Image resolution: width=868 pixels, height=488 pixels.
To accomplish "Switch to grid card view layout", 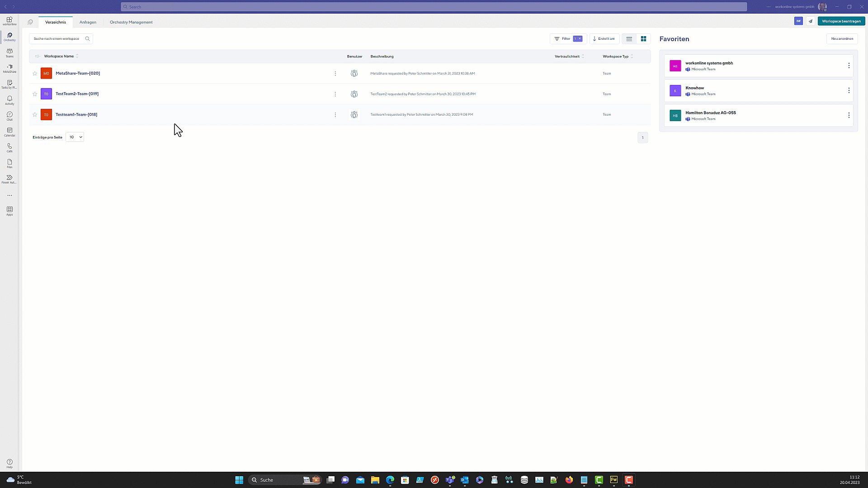I will (x=643, y=39).
